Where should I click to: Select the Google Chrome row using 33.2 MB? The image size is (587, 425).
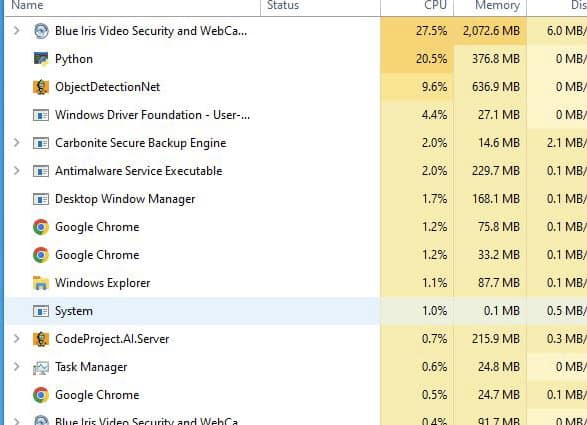(296, 255)
